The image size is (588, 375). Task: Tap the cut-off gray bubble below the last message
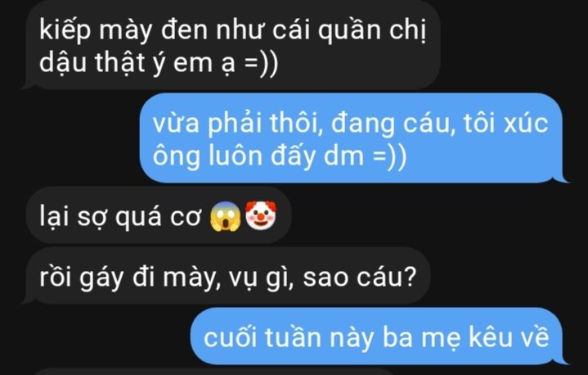click(x=216, y=371)
